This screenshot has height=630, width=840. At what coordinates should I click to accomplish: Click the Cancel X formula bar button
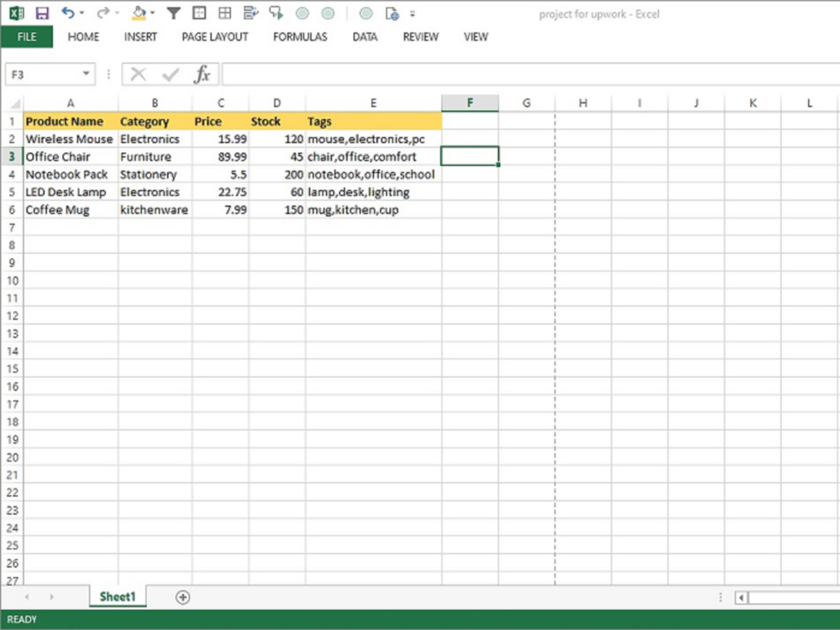point(139,75)
